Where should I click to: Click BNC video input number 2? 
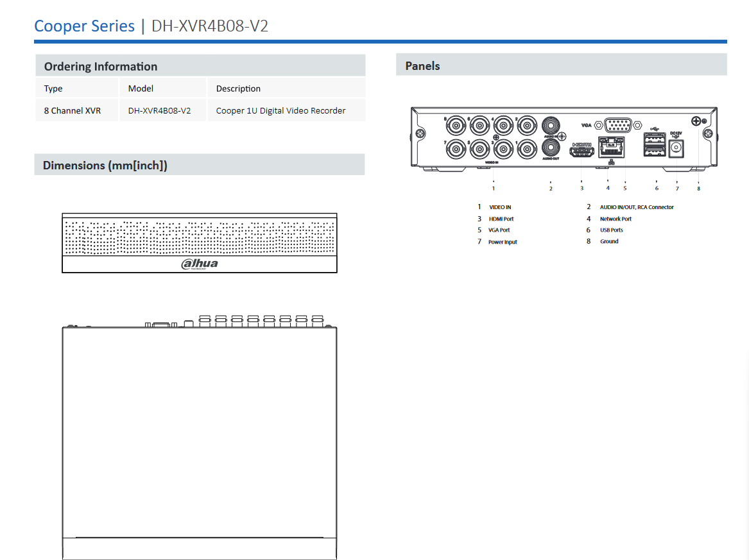point(527,126)
